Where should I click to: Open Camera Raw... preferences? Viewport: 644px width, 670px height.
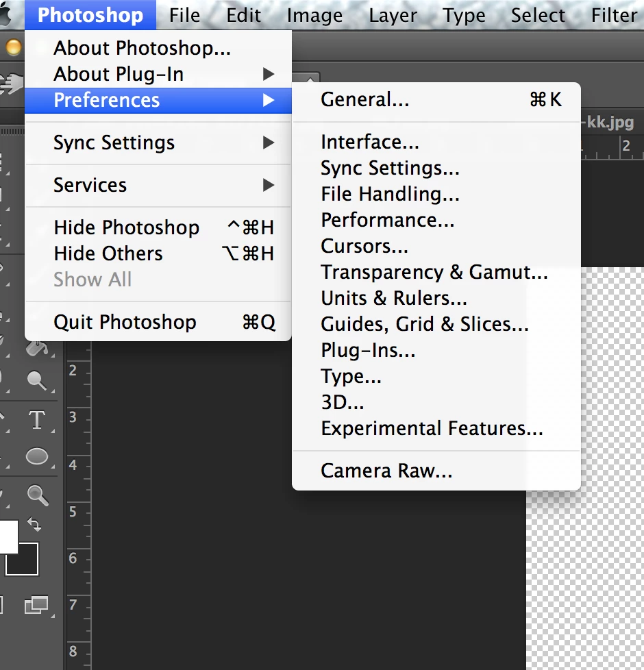pyautogui.click(x=436, y=471)
